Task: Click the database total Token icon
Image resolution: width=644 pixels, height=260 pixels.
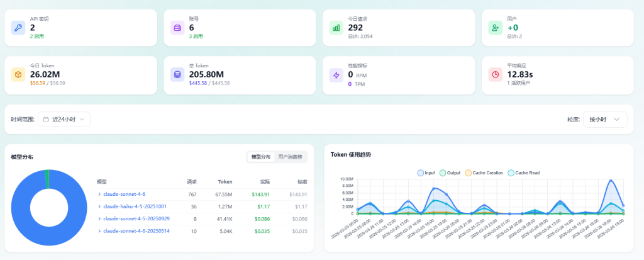Action: 177,75
